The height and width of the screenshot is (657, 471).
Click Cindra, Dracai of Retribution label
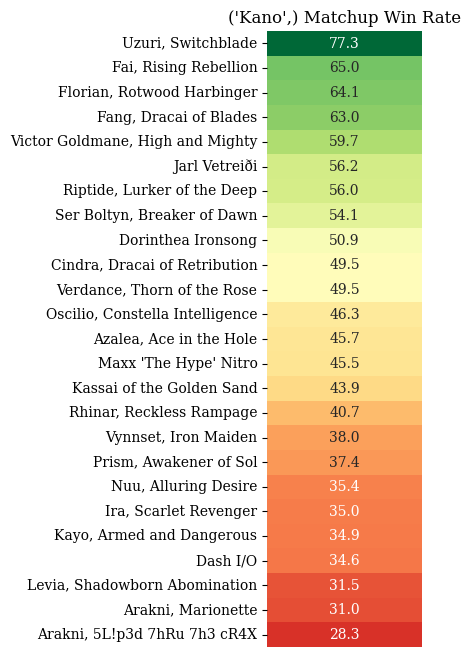154,265
